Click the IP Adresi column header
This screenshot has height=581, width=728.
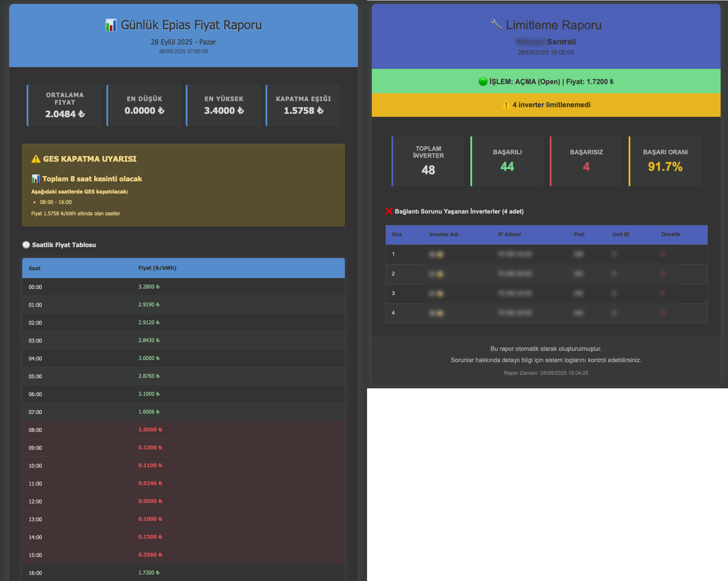click(509, 234)
